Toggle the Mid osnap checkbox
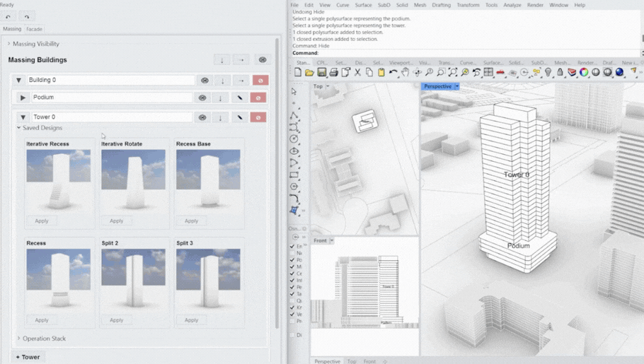This screenshot has width=644, height=364. pyautogui.click(x=292, y=266)
